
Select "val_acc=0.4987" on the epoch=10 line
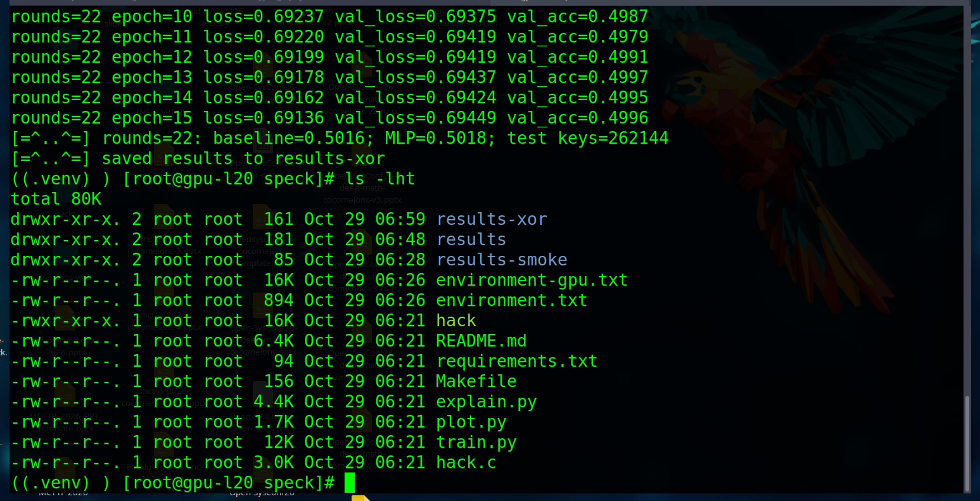(578, 16)
